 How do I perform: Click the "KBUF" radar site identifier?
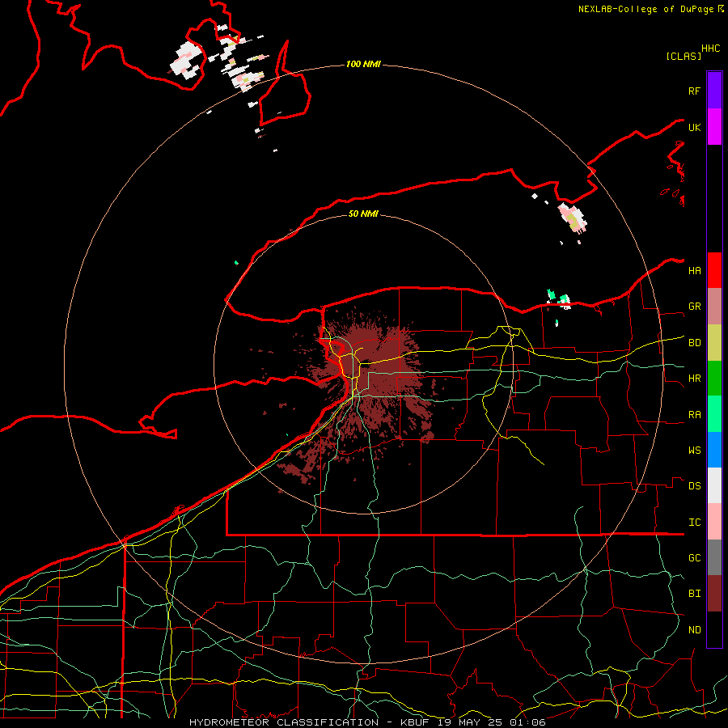click(415, 722)
